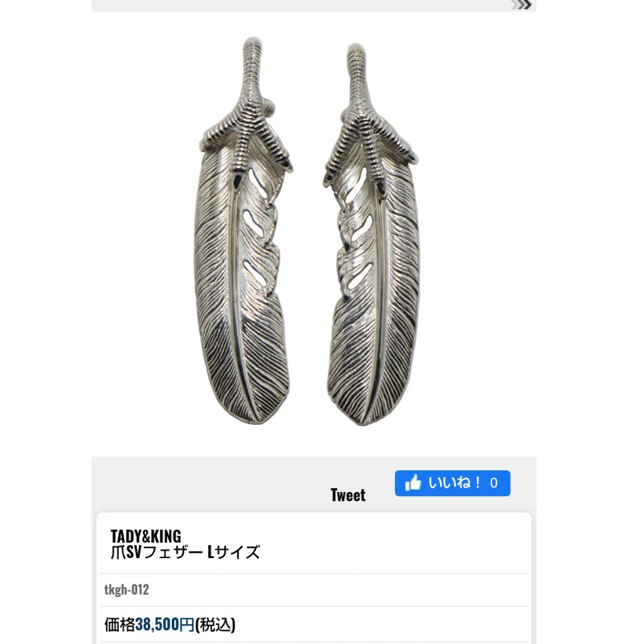This screenshot has height=644, width=644.
Task: Select the right silver feather image
Action: pyautogui.click(x=373, y=234)
